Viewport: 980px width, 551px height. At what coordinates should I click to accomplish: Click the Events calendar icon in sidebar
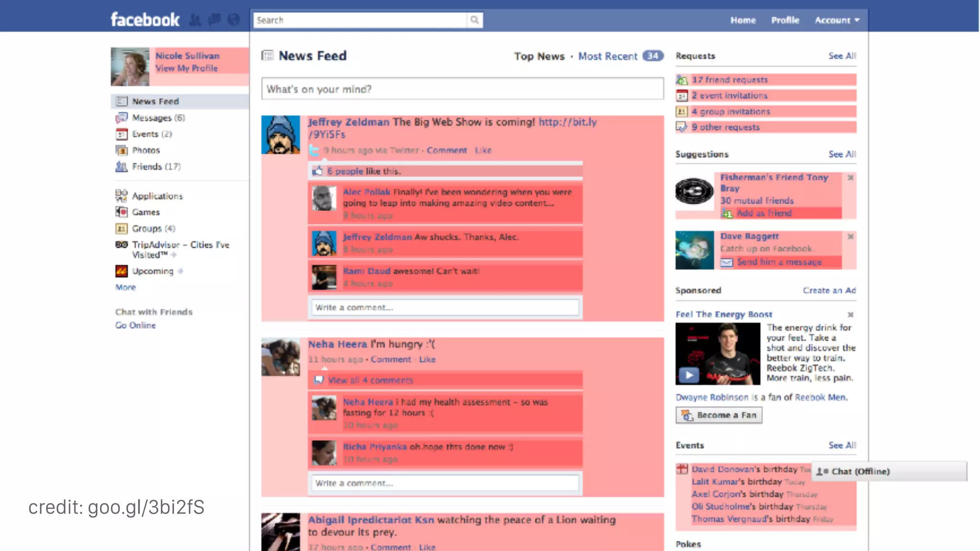click(122, 134)
